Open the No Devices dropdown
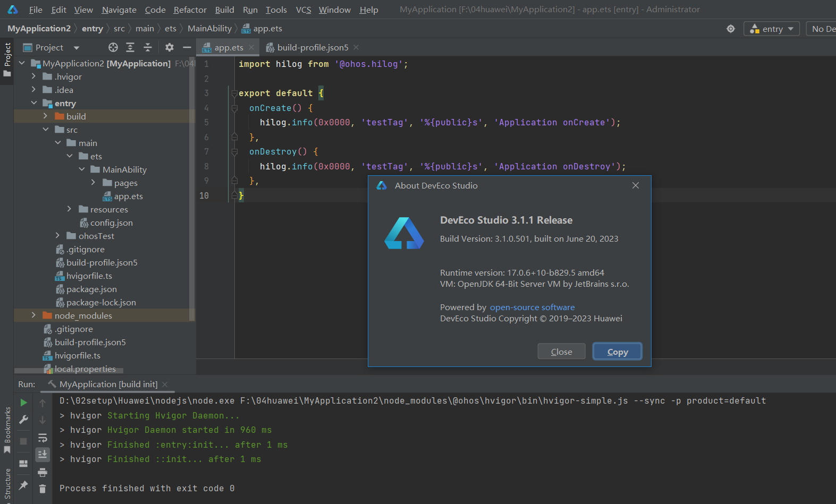836x504 pixels. 821,29
